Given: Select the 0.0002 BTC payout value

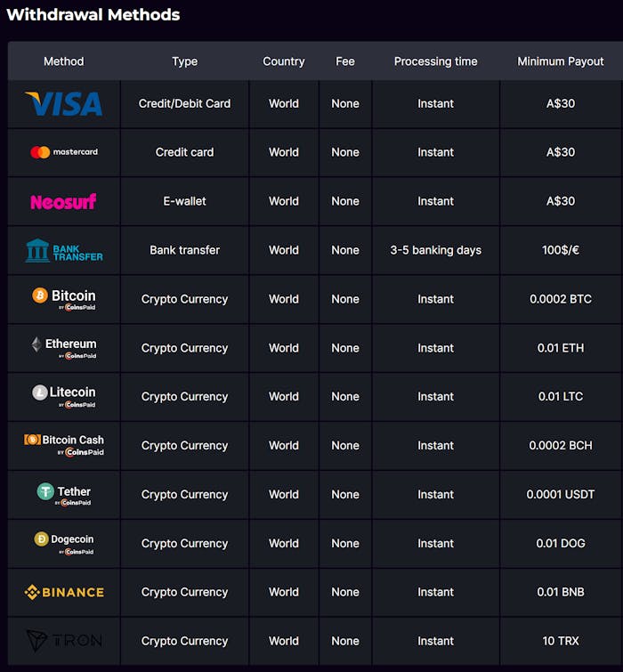Looking at the screenshot, I should click(561, 299).
